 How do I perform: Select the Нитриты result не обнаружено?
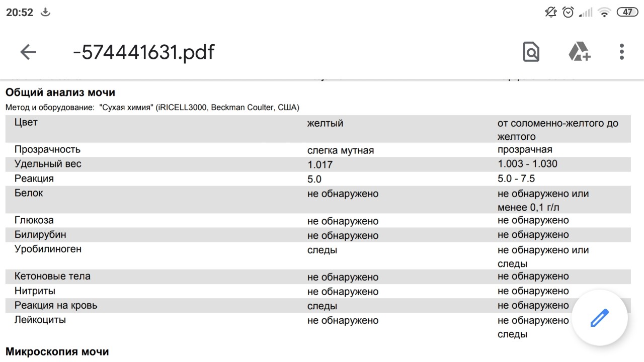(343, 292)
